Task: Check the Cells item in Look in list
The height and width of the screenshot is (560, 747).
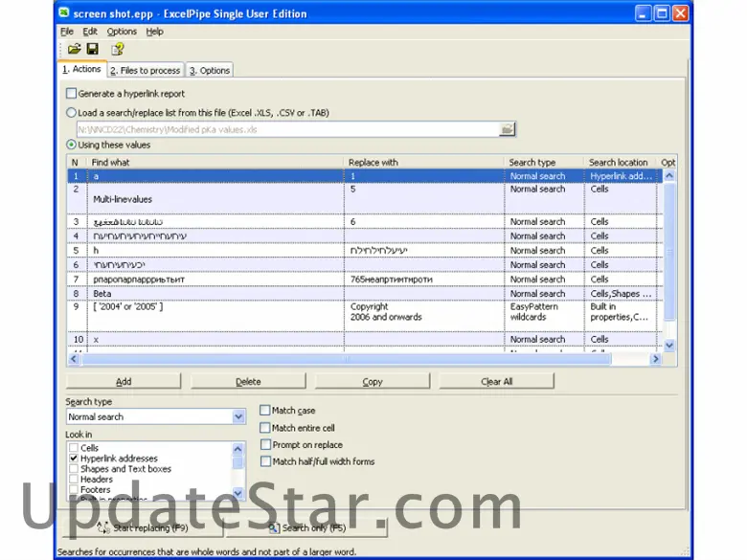Action: [x=74, y=448]
